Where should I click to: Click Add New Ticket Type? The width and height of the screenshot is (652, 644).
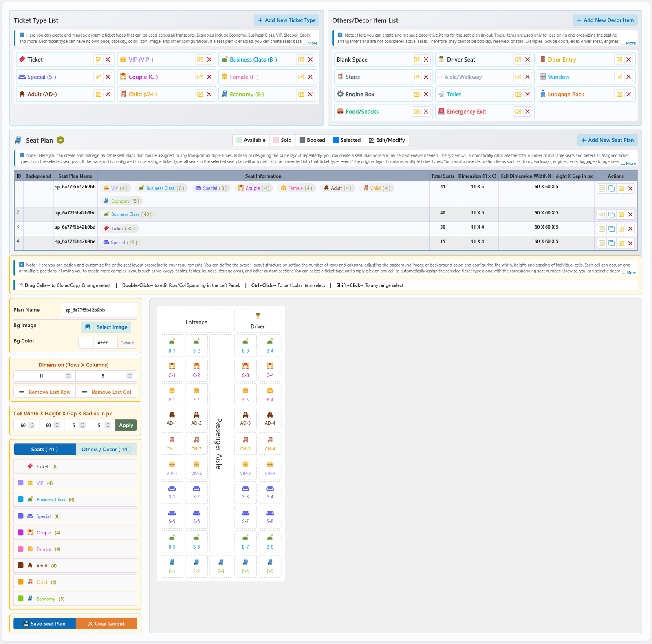pyautogui.click(x=286, y=20)
